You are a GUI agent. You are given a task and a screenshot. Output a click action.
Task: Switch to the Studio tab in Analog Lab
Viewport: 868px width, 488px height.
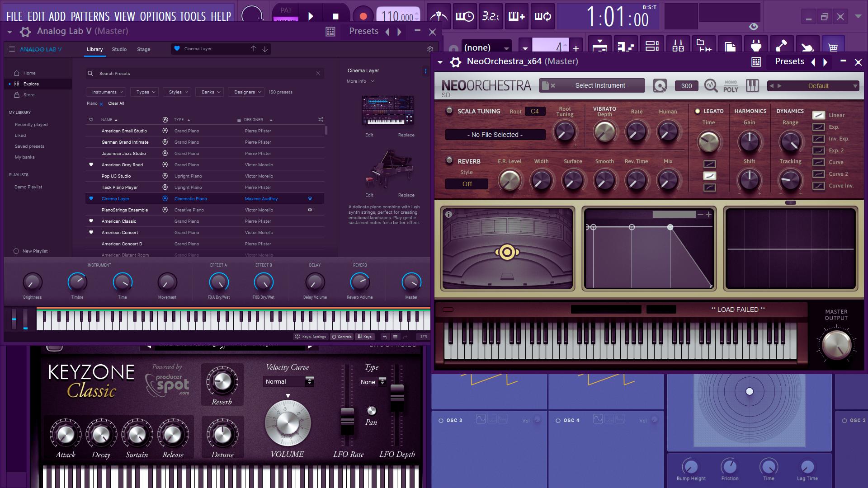point(119,49)
